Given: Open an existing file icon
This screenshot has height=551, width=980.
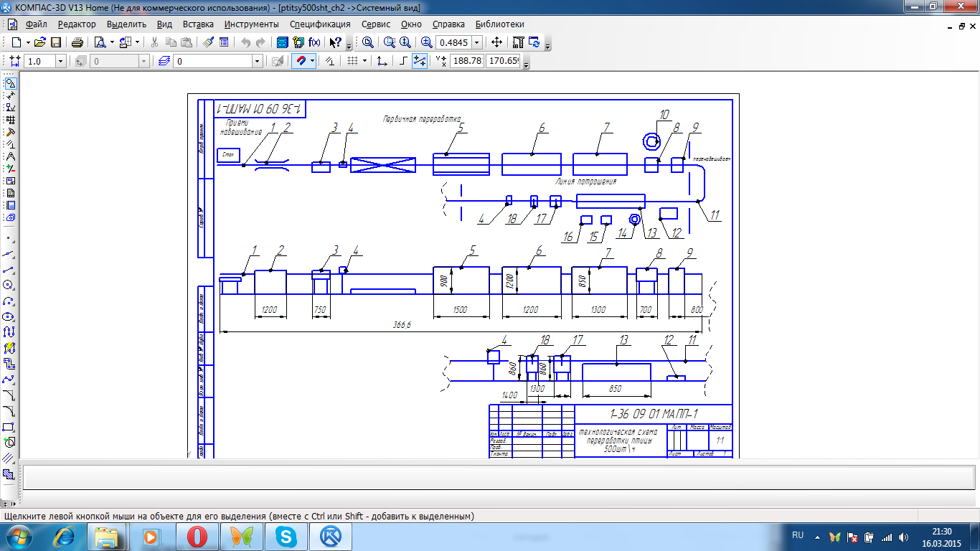Looking at the screenshot, I should click(39, 42).
